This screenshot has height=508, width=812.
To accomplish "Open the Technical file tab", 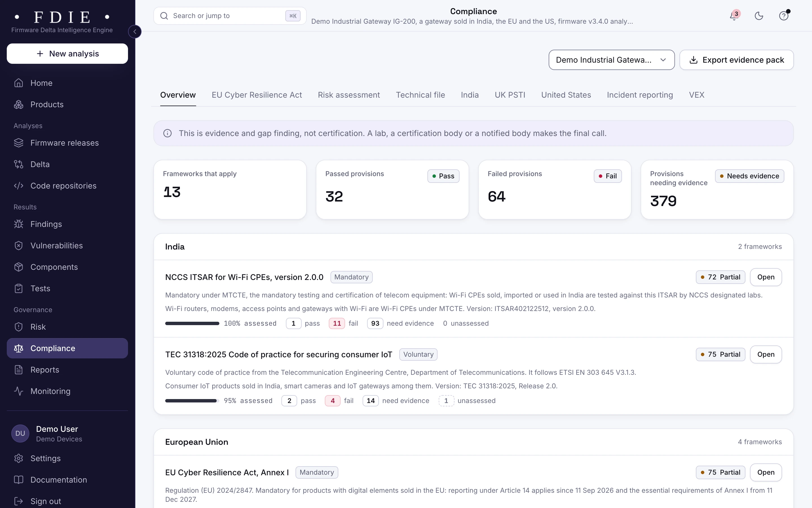I will click(x=420, y=95).
